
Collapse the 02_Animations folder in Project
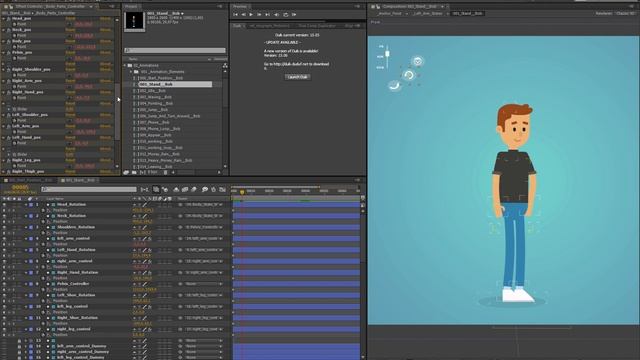[x=125, y=65]
